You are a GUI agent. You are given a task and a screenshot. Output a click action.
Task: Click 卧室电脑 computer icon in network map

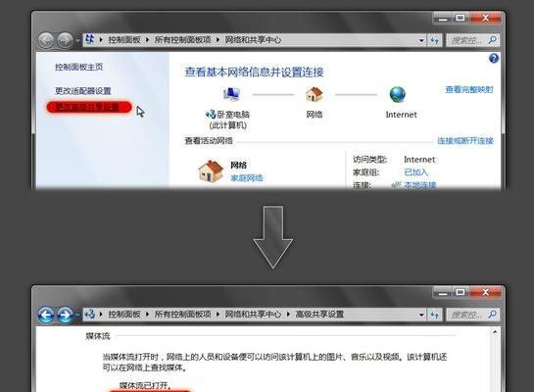(x=231, y=94)
